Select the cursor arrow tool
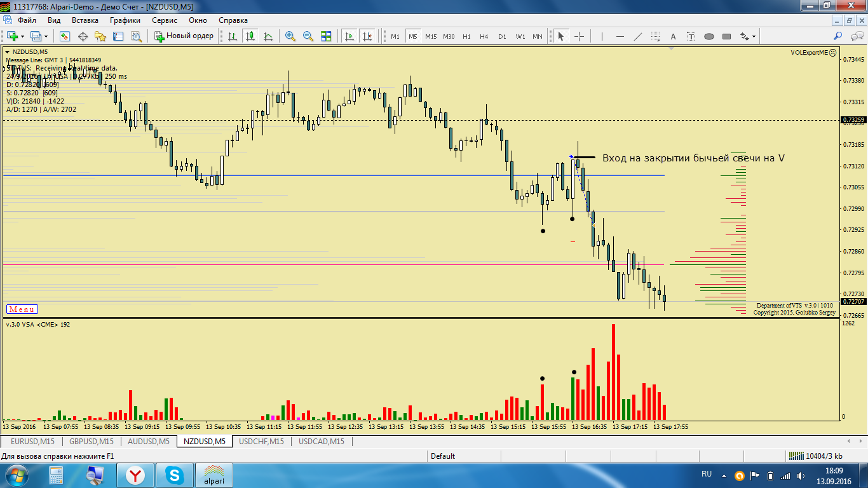Image resolution: width=868 pixels, height=488 pixels. pos(561,36)
